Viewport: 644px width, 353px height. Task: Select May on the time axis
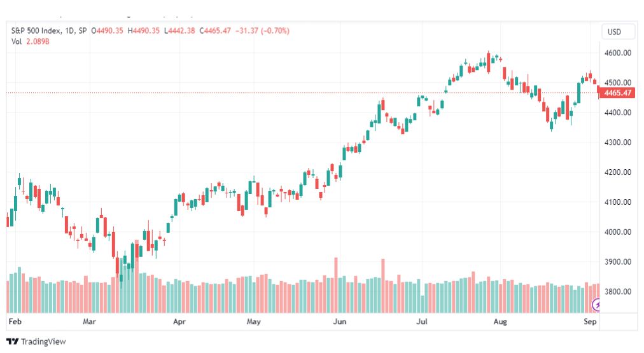coord(253,321)
